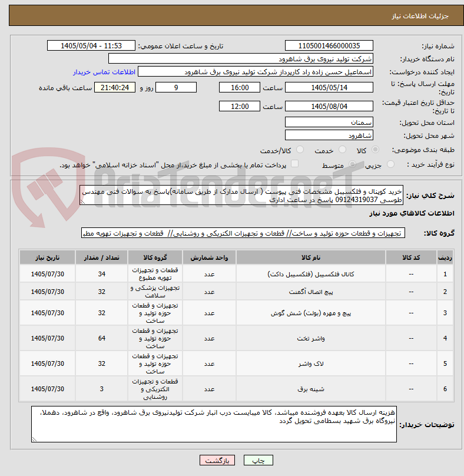Click the buyer organization name field
The height and width of the screenshot is (476, 464).
tap(241, 58)
